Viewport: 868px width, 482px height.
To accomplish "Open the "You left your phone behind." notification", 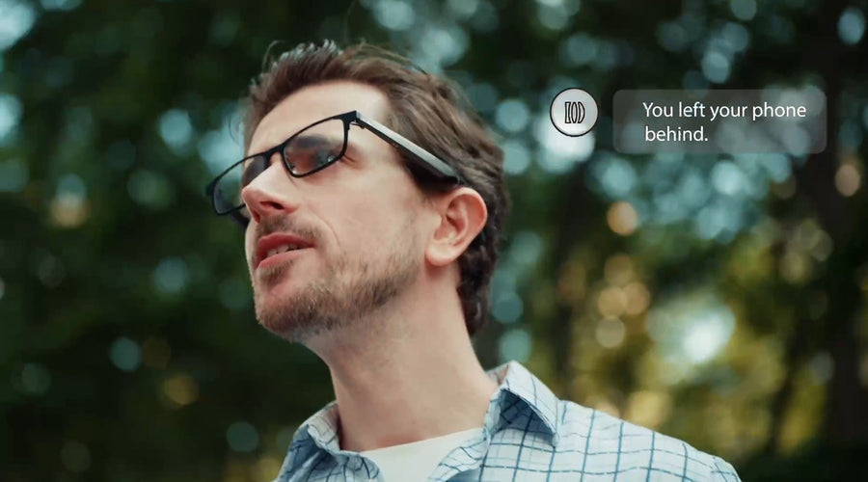I will click(x=719, y=121).
